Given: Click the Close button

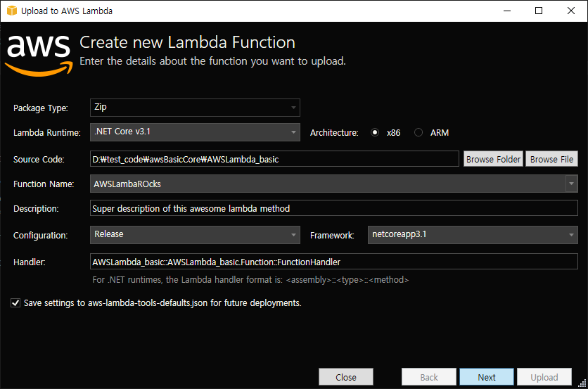Looking at the screenshot, I should (346, 376).
